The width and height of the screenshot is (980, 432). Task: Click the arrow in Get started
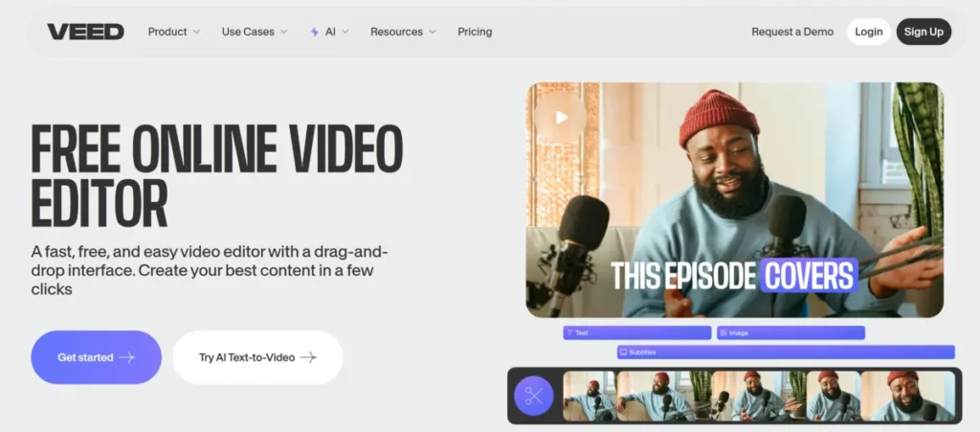[127, 357]
